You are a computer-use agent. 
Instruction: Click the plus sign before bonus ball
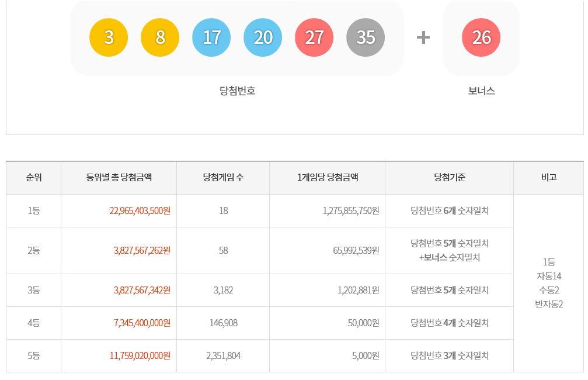(x=423, y=37)
